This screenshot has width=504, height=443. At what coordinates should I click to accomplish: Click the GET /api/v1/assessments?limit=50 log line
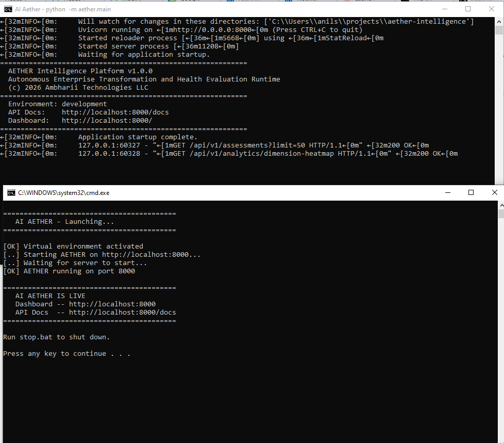click(214, 145)
